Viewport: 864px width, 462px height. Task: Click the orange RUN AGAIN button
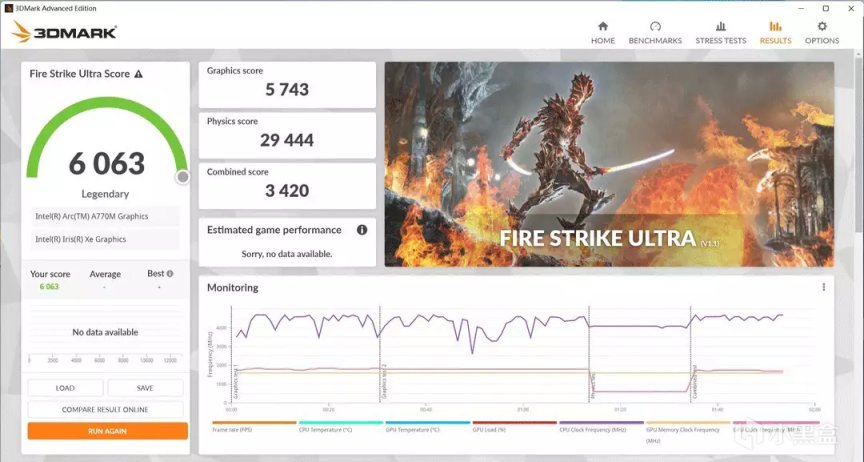(107, 431)
